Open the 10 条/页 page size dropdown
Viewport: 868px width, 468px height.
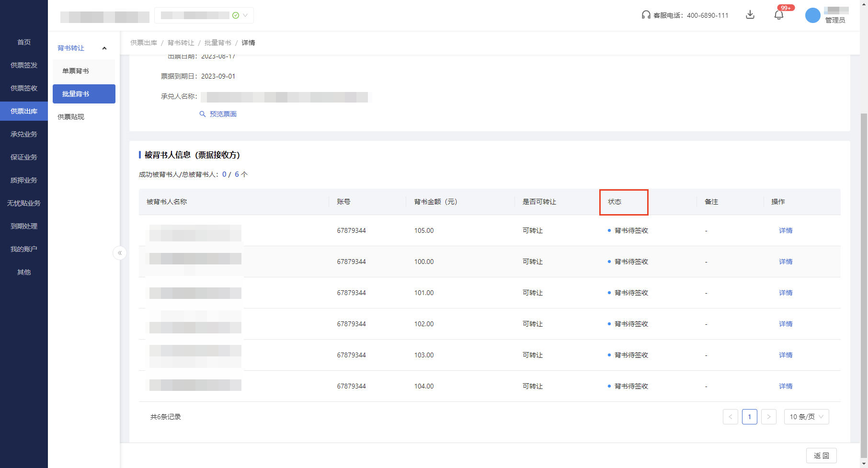(x=806, y=417)
